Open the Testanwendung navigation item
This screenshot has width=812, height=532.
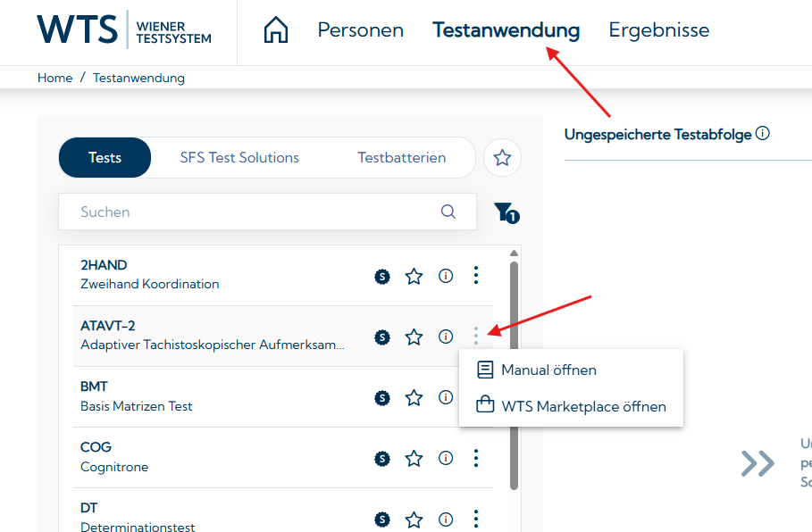(506, 30)
